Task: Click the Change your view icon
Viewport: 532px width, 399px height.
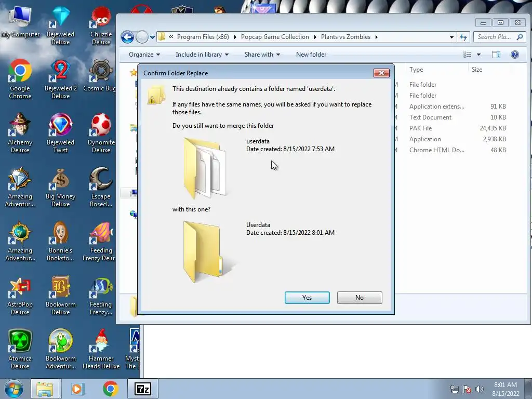Action: coord(468,54)
